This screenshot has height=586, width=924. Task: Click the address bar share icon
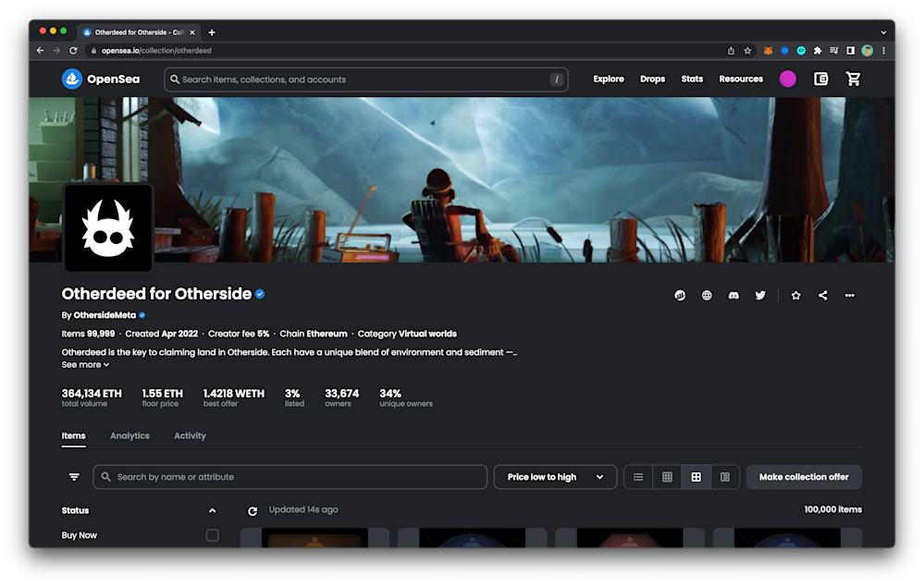pos(731,51)
